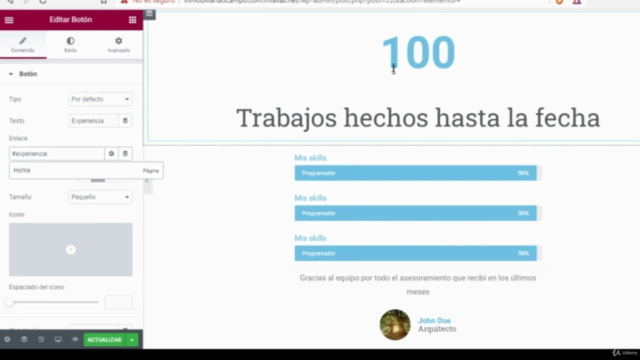Expand save options arrow
The width and height of the screenshot is (640, 360).
click(x=132, y=340)
